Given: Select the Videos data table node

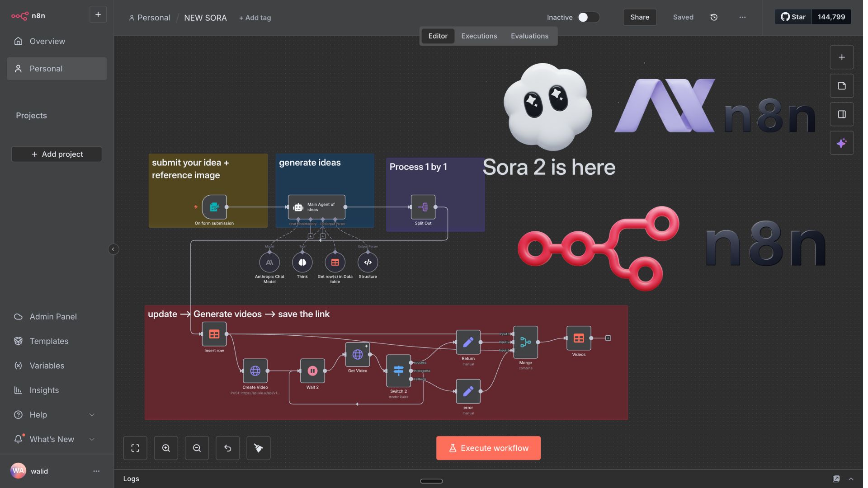Looking at the screenshot, I should (579, 338).
